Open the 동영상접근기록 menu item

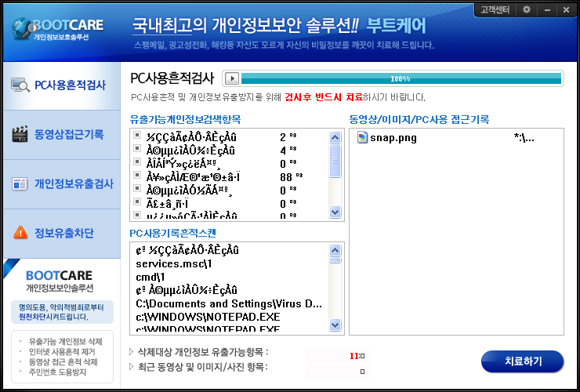click(x=62, y=135)
